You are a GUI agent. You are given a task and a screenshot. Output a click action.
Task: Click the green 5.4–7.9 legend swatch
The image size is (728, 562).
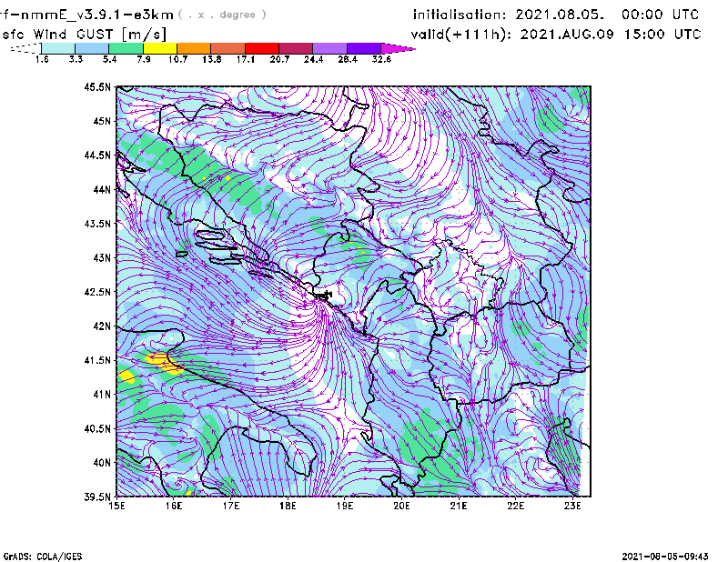(126, 48)
